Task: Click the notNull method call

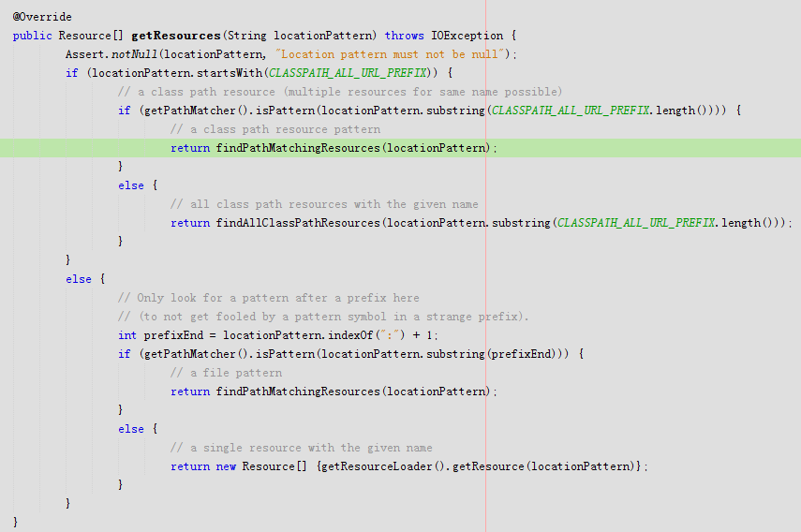Action: coord(135,54)
